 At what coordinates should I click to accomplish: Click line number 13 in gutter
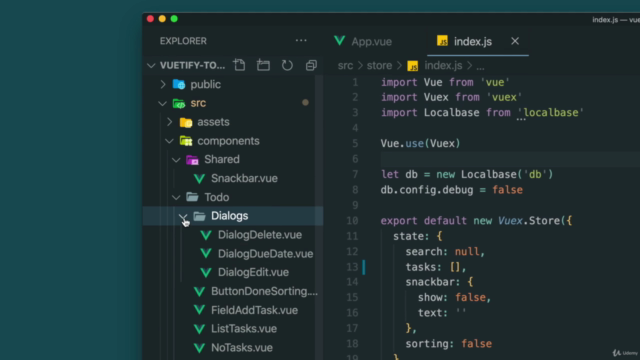tap(352, 267)
